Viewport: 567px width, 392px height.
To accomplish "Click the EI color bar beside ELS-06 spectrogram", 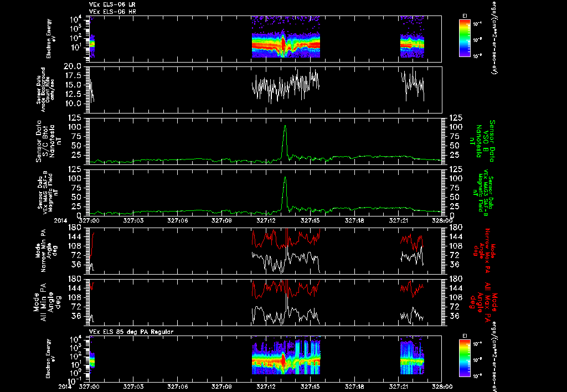I will 465,38.
